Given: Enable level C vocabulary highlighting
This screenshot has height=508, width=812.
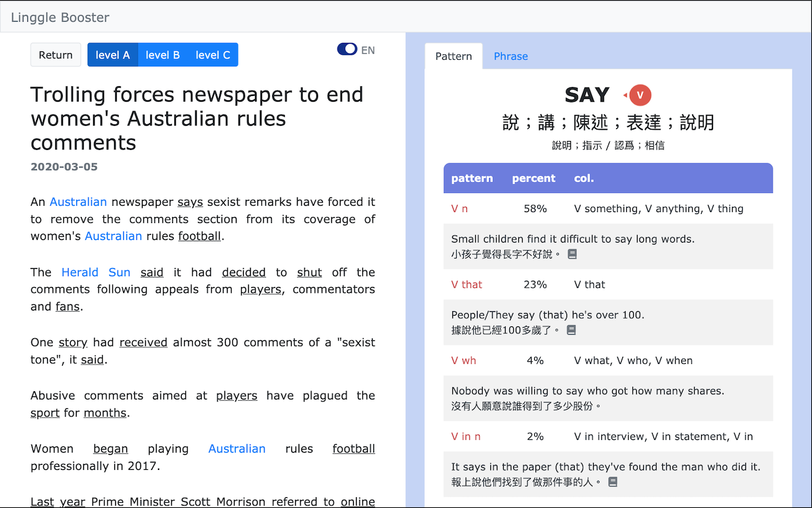Looking at the screenshot, I should [212, 54].
